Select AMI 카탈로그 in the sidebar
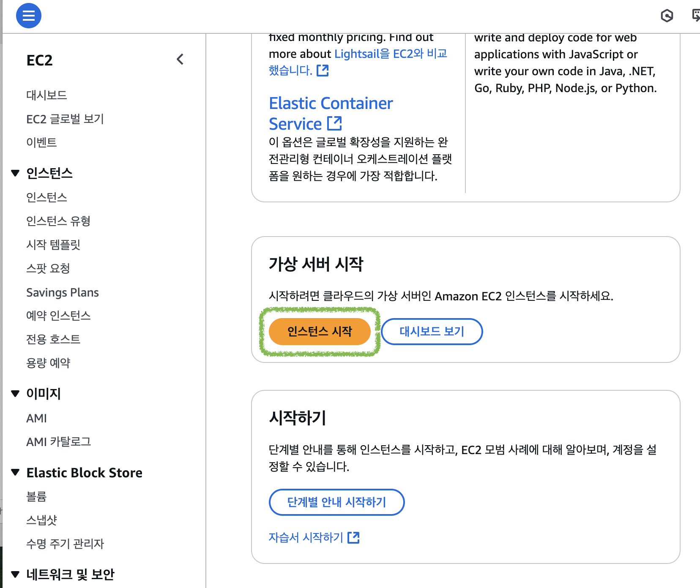This screenshot has width=700, height=588. coord(58,442)
